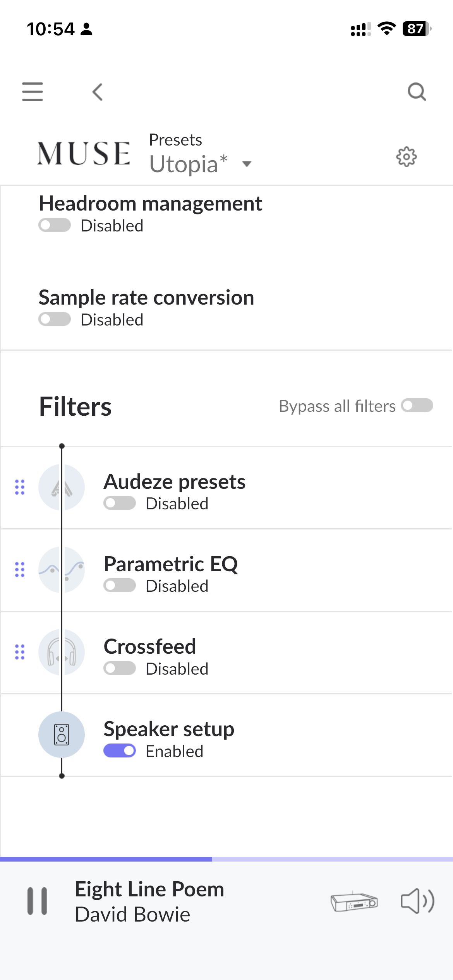Open Presets header label
Viewport: 453px width, 980px height.
[x=175, y=139]
